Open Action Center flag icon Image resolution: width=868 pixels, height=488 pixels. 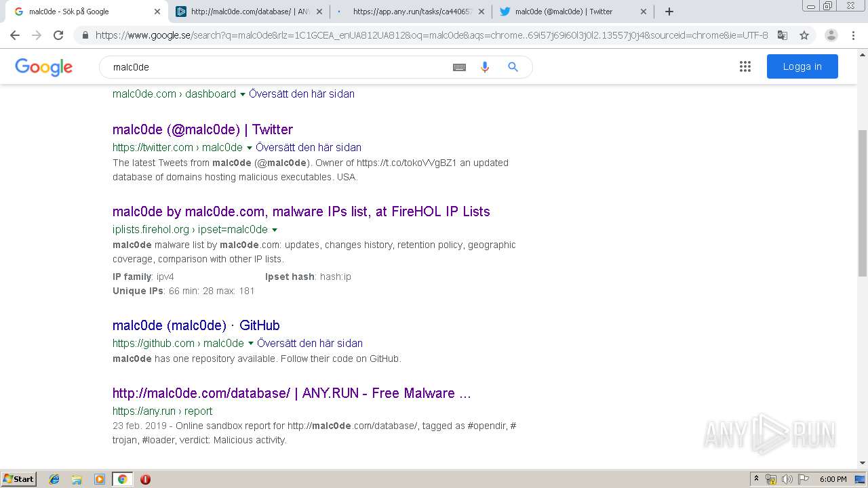pyautogui.click(x=804, y=479)
